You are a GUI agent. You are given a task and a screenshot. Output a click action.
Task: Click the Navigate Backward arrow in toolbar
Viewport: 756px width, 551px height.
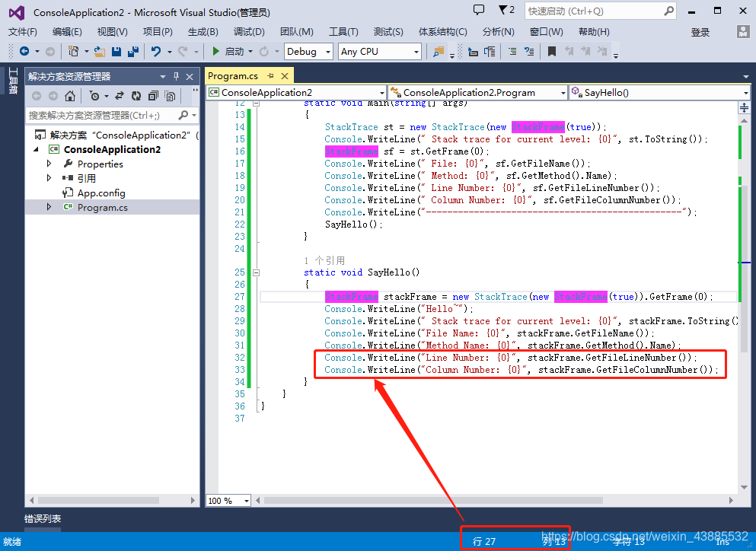pos(24,51)
